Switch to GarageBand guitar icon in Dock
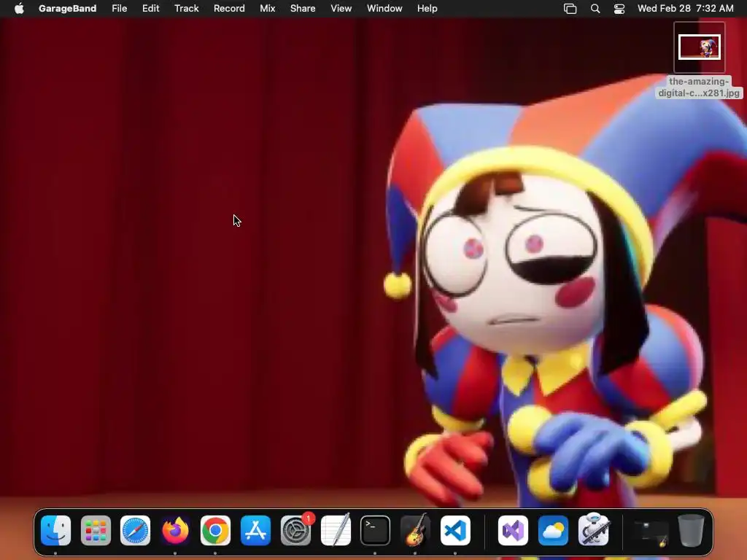Viewport: 747px width, 560px height. 415,531
